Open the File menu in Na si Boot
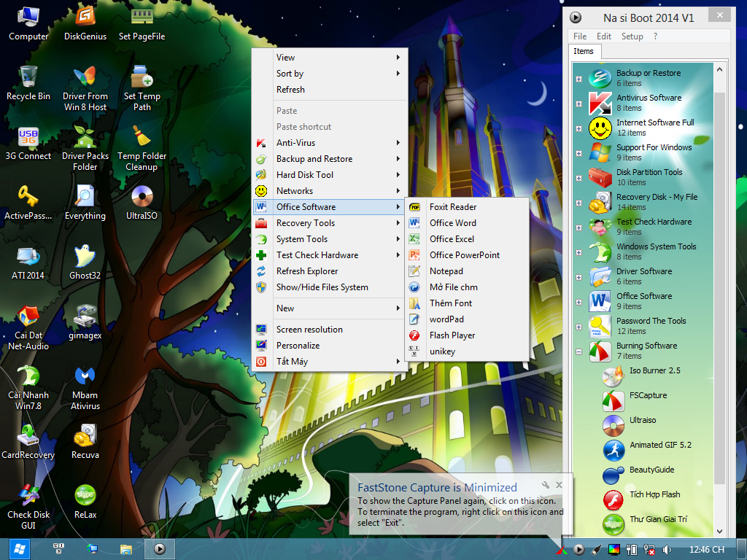The image size is (747, 560). tap(580, 36)
